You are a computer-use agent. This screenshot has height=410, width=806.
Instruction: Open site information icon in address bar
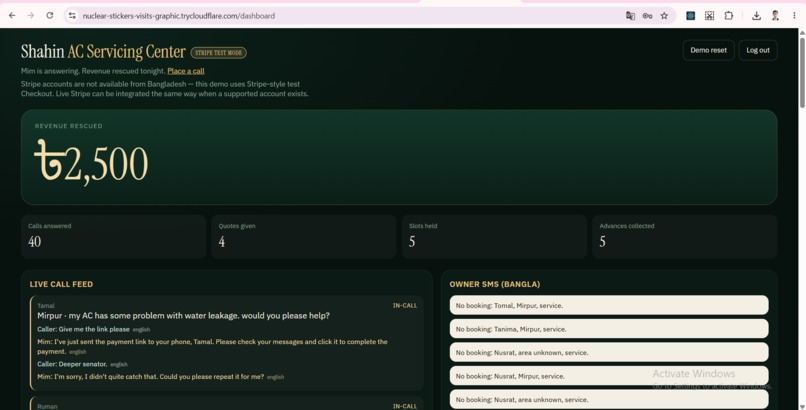click(72, 16)
